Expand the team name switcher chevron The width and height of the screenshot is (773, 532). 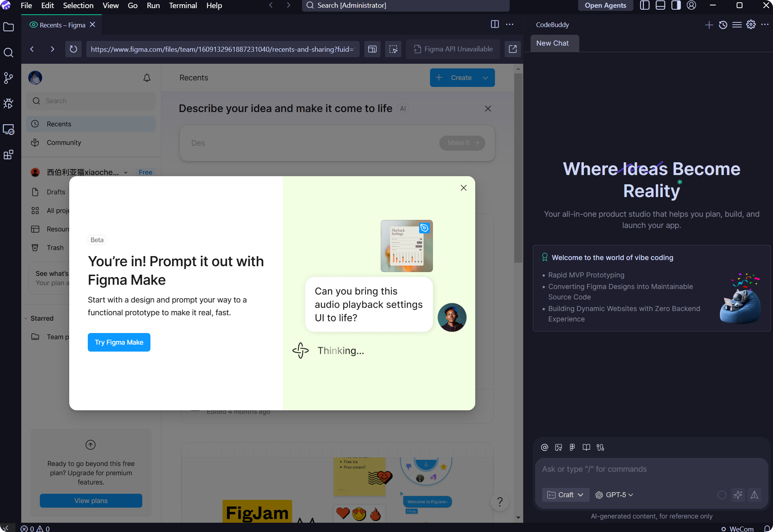pyautogui.click(x=126, y=173)
